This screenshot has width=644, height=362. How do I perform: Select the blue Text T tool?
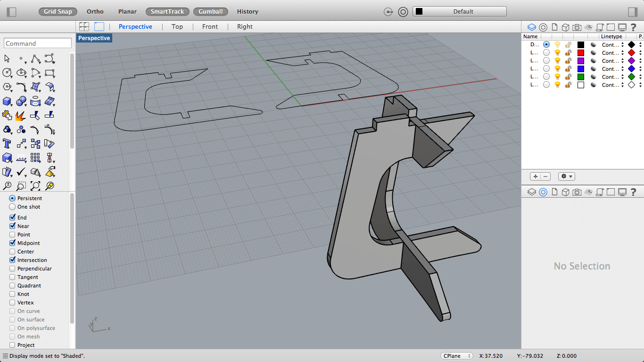7,143
